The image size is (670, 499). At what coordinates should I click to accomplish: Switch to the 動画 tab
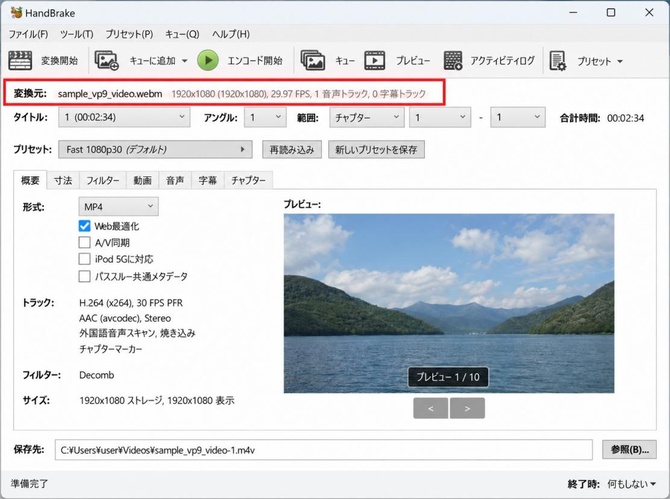pyautogui.click(x=142, y=180)
